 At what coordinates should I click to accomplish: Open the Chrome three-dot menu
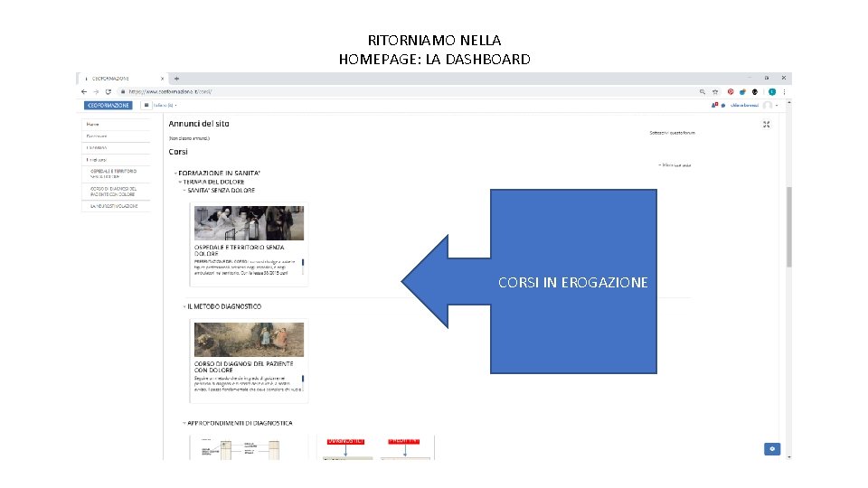click(784, 92)
